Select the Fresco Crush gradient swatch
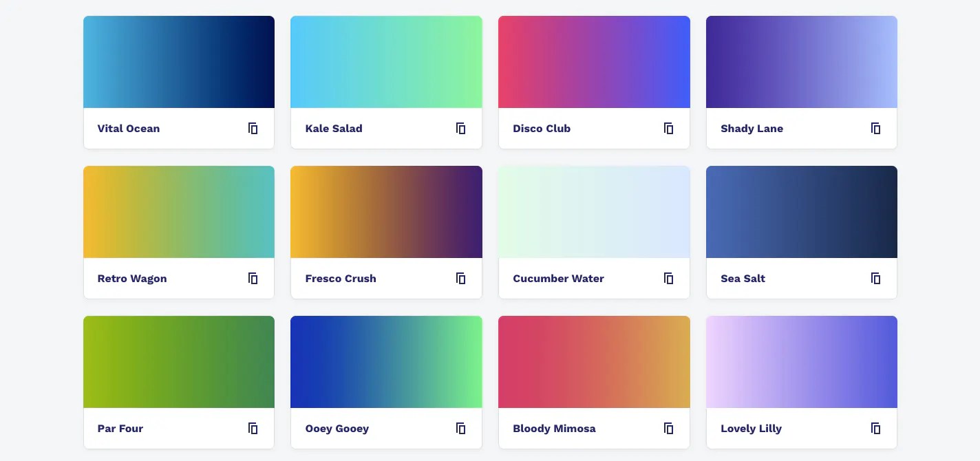This screenshot has width=980, height=461. point(386,212)
